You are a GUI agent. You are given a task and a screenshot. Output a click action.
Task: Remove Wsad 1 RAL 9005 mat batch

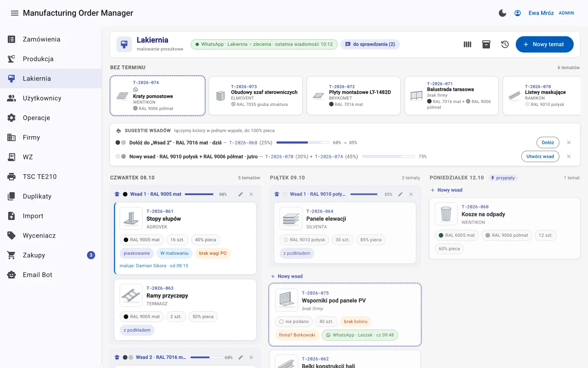[x=251, y=194]
